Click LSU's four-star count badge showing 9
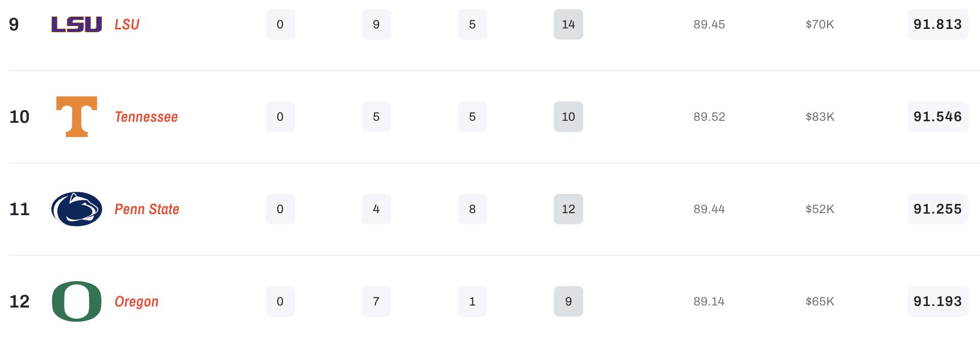Image resolution: width=980 pixels, height=340 pixels. tap(376, 24)
